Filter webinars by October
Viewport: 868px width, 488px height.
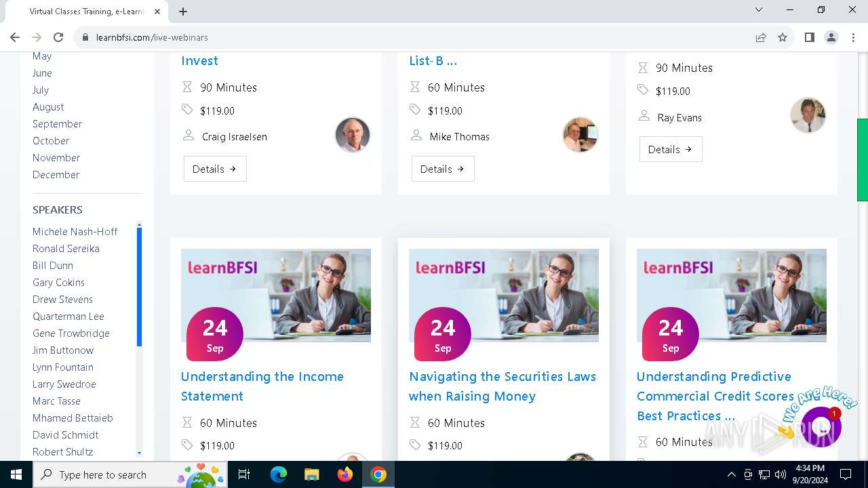coord(51,141)
